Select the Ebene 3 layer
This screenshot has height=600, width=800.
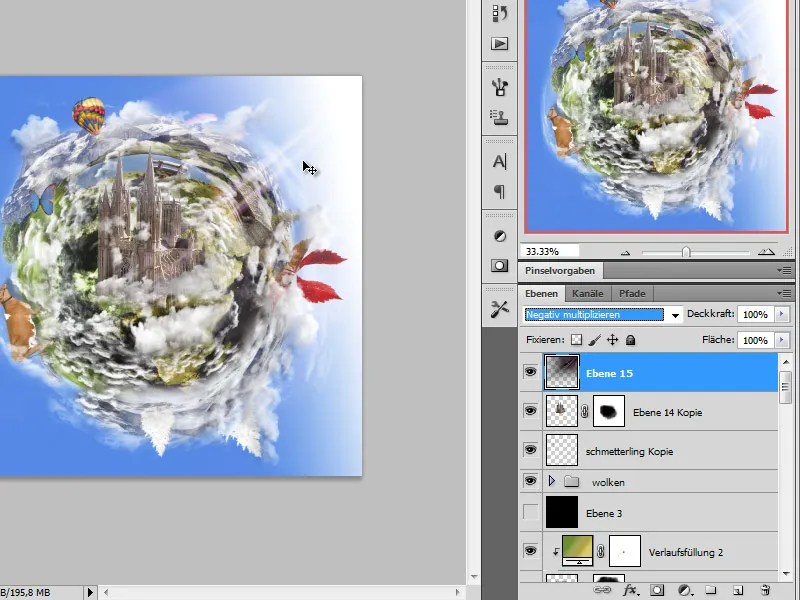(661, 513)
